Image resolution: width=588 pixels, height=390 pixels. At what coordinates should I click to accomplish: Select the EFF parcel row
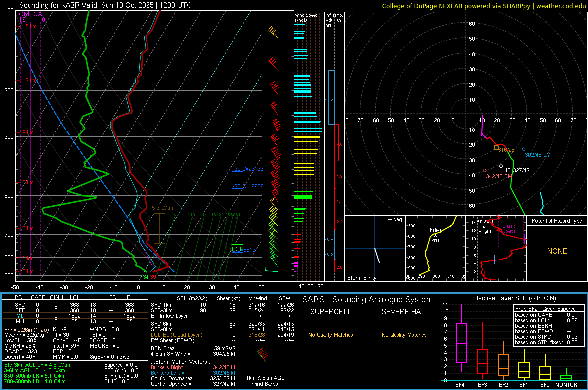pyautogui.click(x=75, y=310)
